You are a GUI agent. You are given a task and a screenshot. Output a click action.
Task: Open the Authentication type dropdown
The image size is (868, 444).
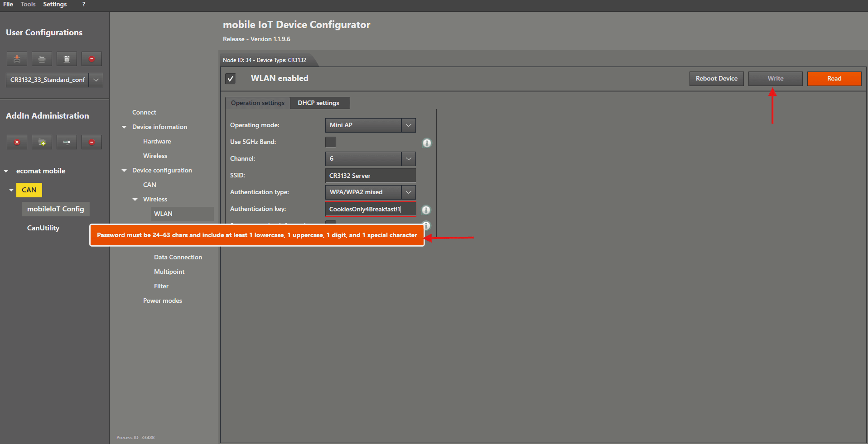[408, 192]
